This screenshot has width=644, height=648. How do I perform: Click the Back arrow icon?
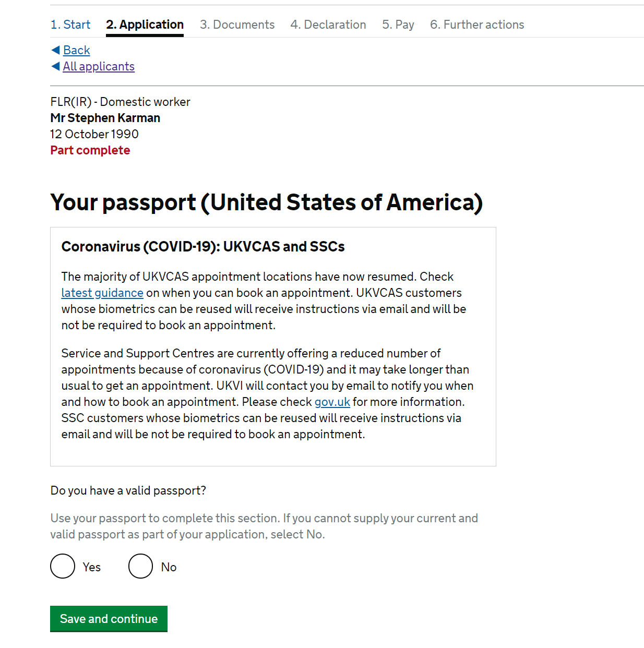click(56, 50)
